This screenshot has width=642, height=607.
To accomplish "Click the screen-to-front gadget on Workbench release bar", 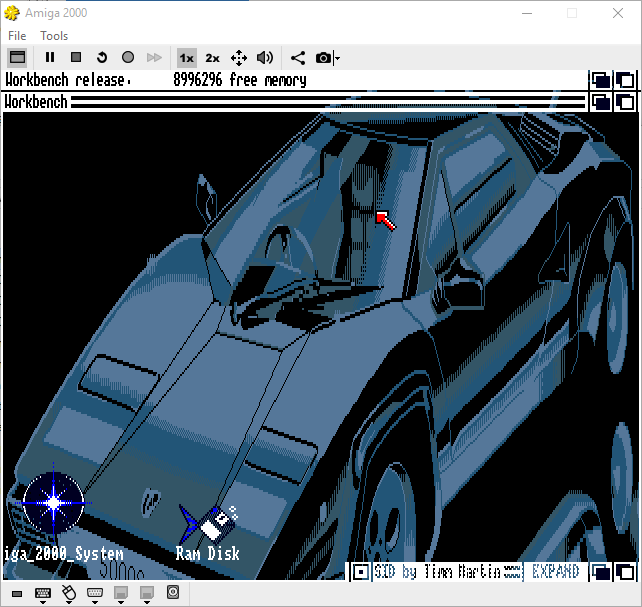I will 625,80.
